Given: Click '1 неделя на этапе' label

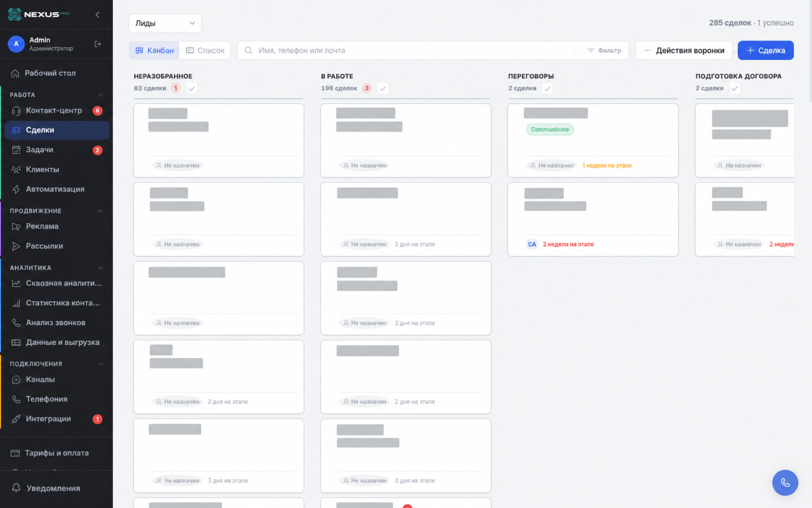Looking at the screenshot, I should pyautogui.click(x=607, y=165).
